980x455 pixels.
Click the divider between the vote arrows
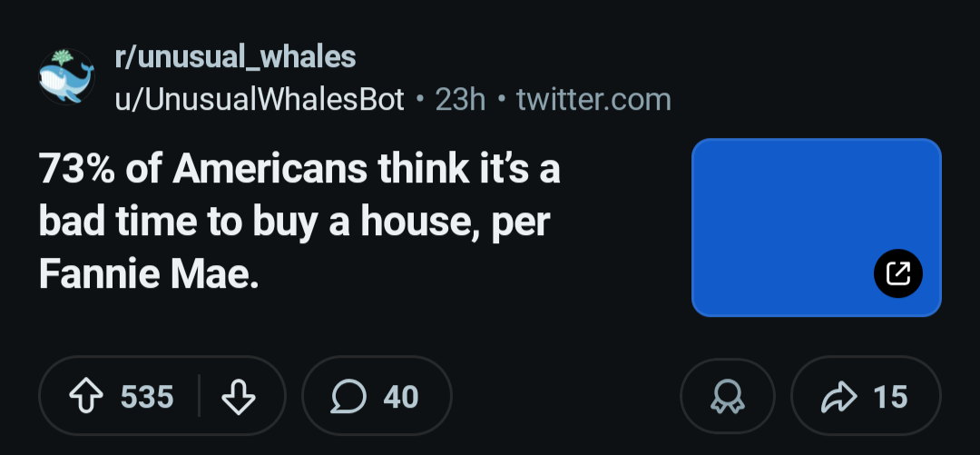(200, 397)
